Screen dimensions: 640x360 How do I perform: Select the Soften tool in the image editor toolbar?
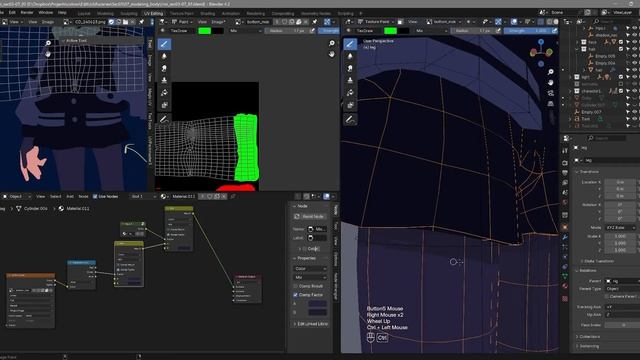164,56
